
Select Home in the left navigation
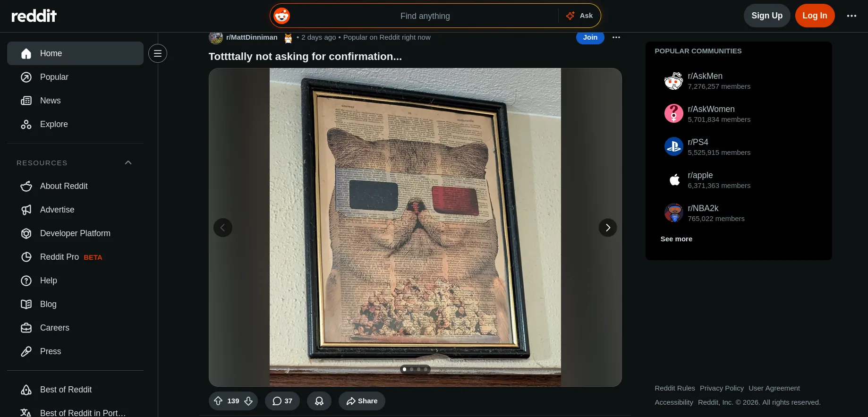tap(75, 53)
